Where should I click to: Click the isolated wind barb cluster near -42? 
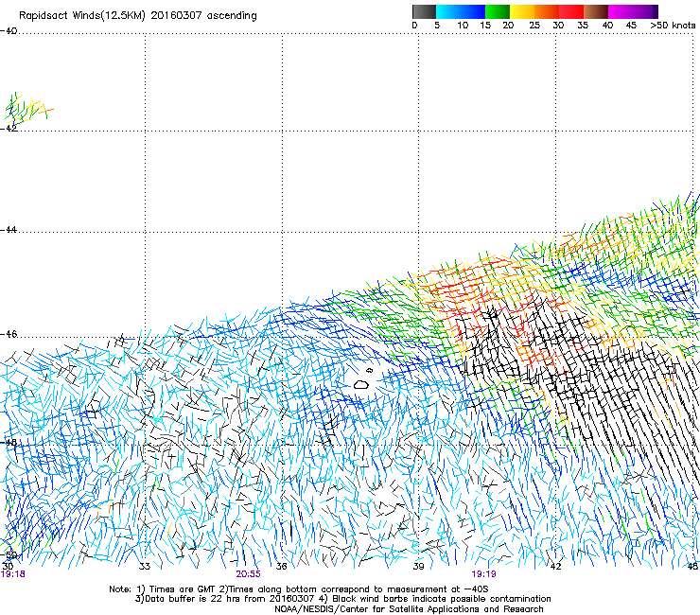[27, 109]
